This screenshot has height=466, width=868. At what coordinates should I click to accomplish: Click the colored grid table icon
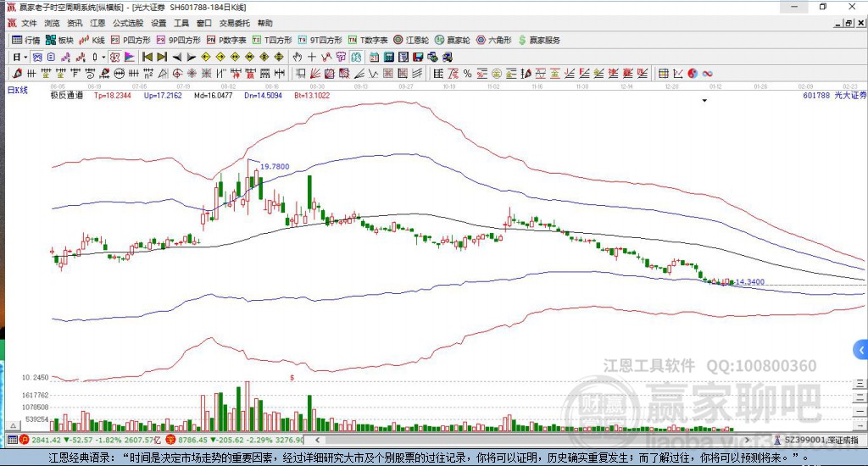[x=663, y=73]
